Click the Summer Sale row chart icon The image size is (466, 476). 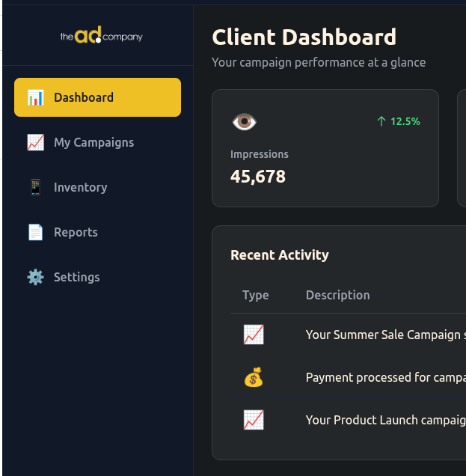click(x=254, y=335)
